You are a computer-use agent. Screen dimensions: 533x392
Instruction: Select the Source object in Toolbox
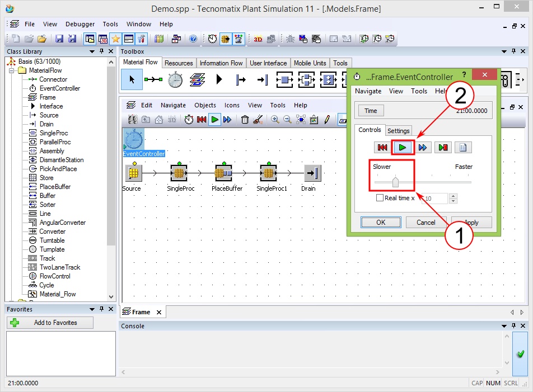coord(241,80)
